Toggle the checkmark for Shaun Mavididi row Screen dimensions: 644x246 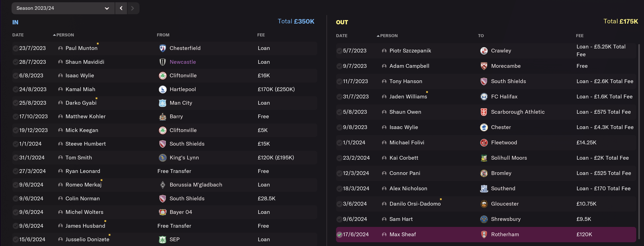point(16,62)
